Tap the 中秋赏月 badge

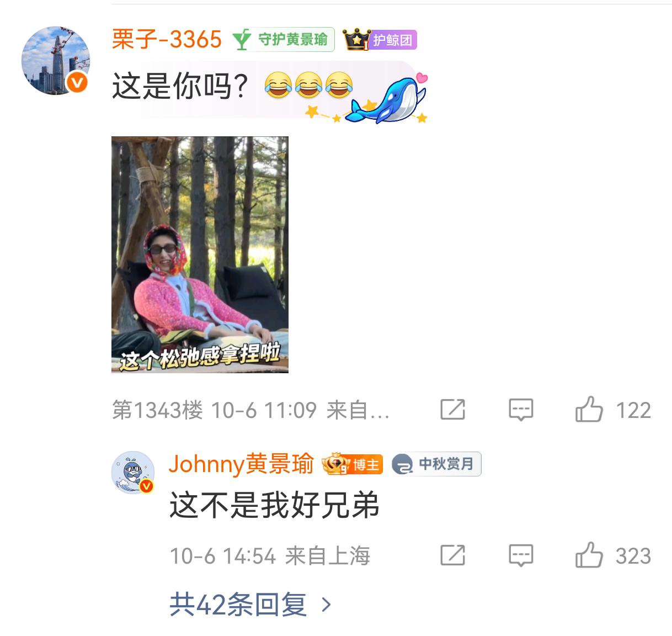pos(436,464)
